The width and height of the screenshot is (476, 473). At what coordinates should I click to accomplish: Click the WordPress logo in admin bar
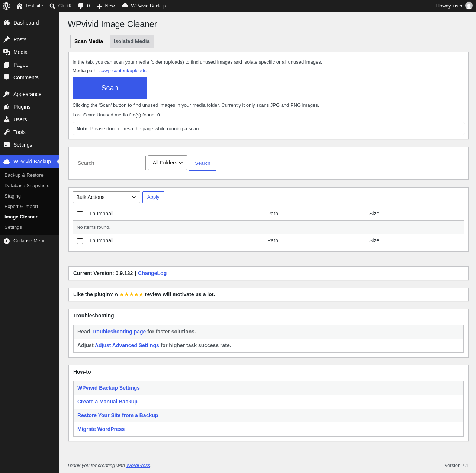click(6, 6)
